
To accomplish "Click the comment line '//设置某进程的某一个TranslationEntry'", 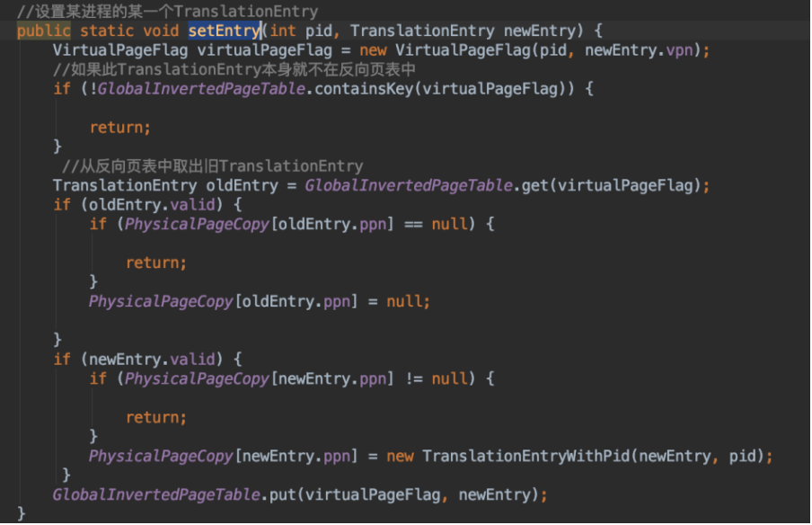I will pyautogui.click(x=167, y=12).
